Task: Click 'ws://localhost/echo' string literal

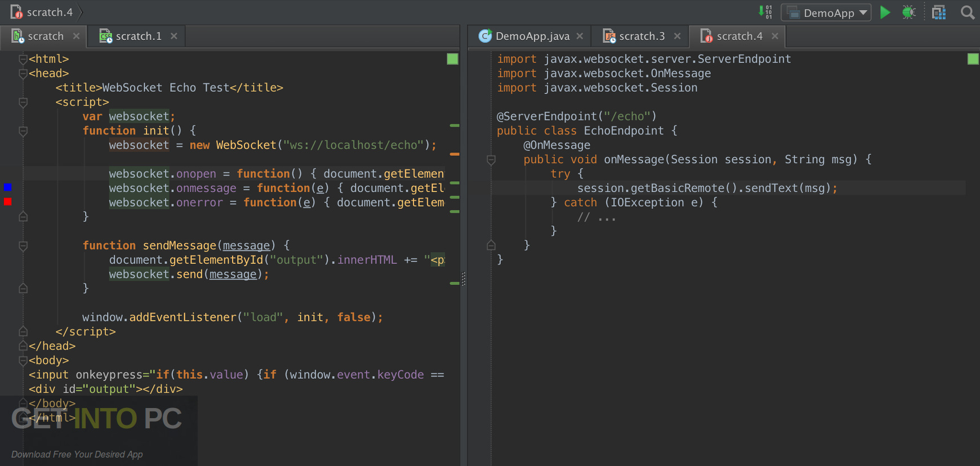Action: tap(353, 145)
